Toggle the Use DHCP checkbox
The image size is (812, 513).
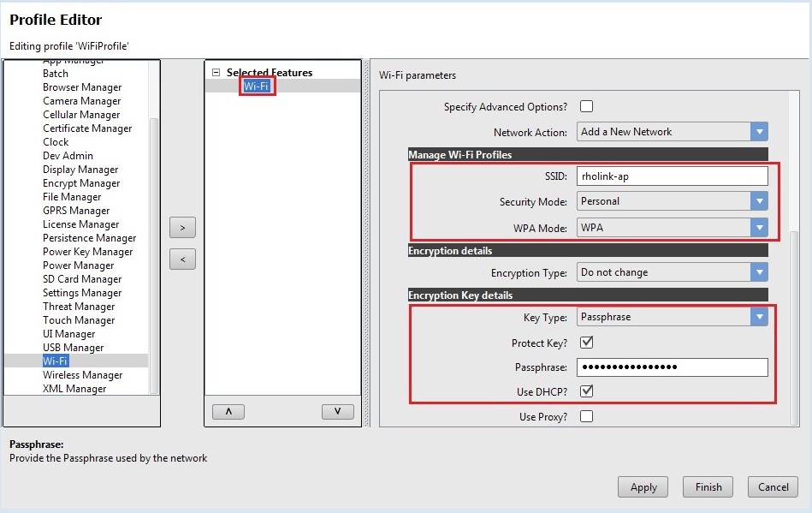[586, 391]
